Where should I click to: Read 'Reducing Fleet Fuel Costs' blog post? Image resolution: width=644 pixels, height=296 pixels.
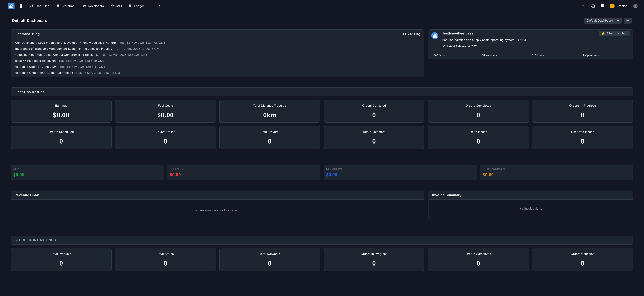[56, 55]
